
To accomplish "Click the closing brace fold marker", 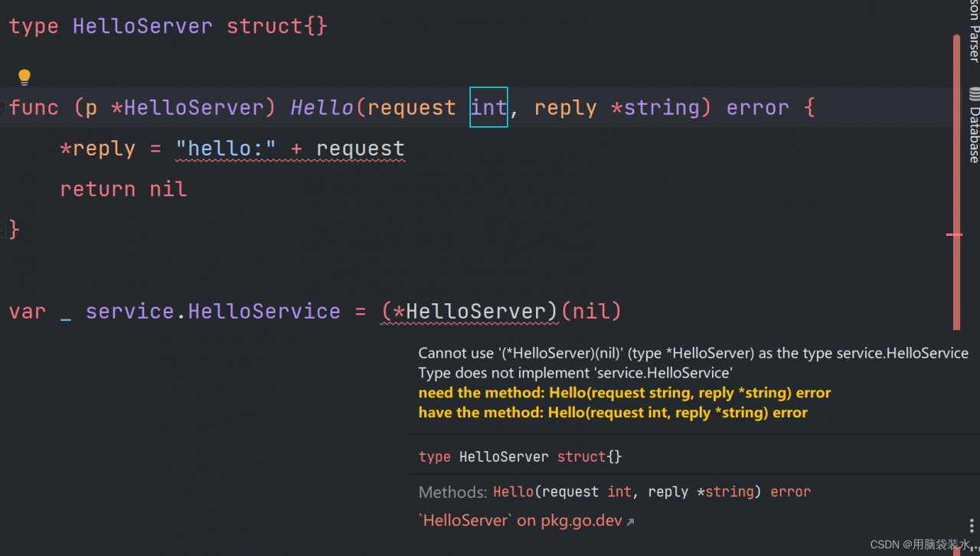I will [x=2, y=228].
